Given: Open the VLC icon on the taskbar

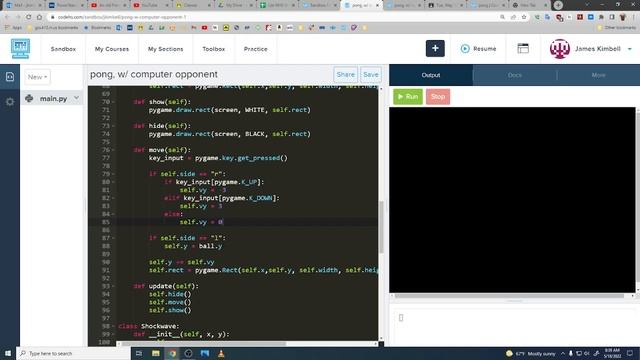Looking at the screenshot, I should coord(221,353).
